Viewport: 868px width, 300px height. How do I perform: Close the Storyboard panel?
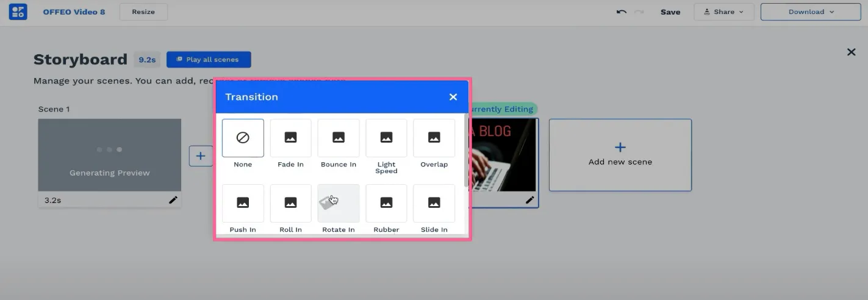[x=852, y=52]
